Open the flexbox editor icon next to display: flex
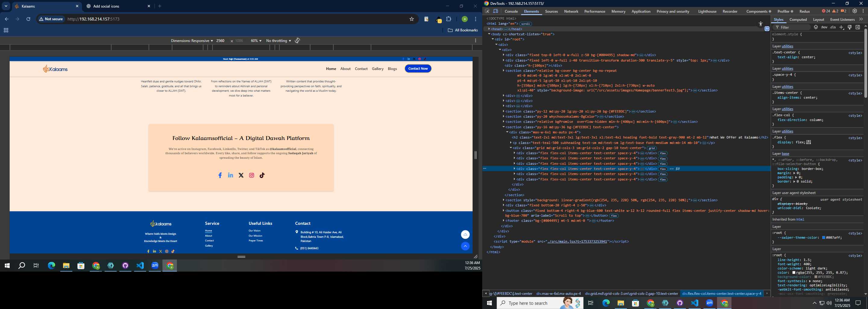 [809, 142]
